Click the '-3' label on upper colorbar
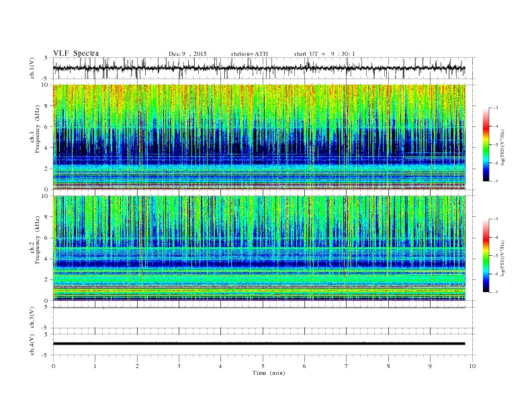The width and height of the screenshot is (532, 411). (495, 108)
